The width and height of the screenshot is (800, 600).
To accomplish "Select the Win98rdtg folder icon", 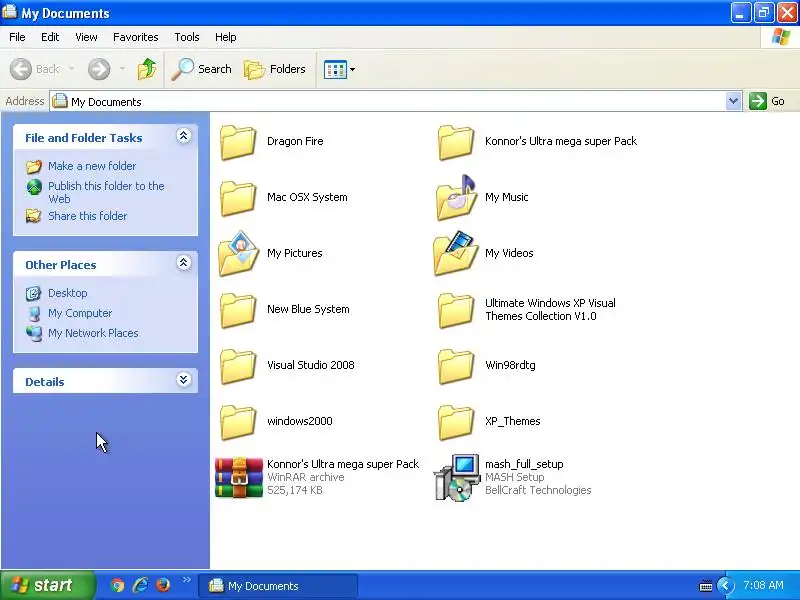I will (x=456, y=366).
